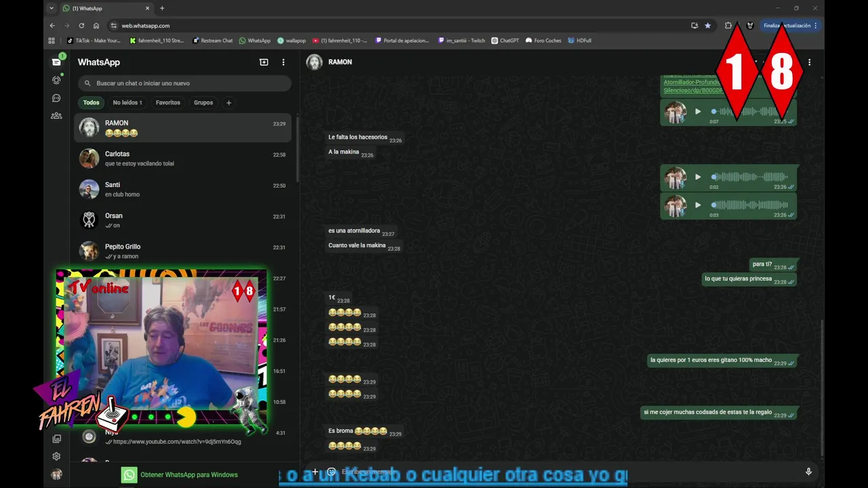
Task: Open the HDFull bookmark
Action: 580,41
